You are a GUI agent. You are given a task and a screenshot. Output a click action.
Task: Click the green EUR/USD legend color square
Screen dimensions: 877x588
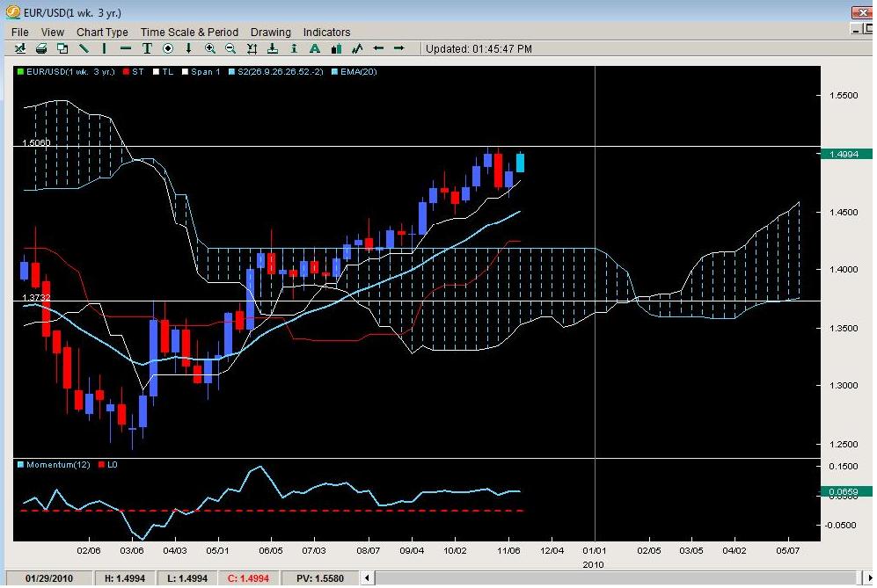point(21,71)
